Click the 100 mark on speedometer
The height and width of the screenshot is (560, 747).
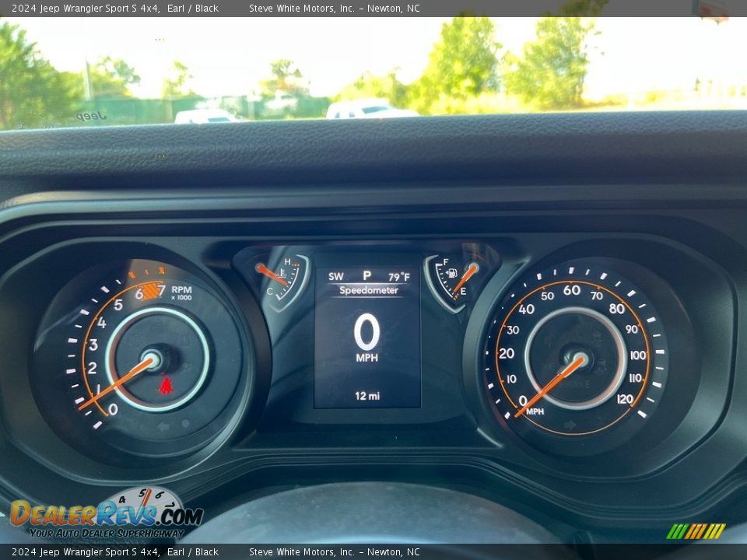click(638, 355)
